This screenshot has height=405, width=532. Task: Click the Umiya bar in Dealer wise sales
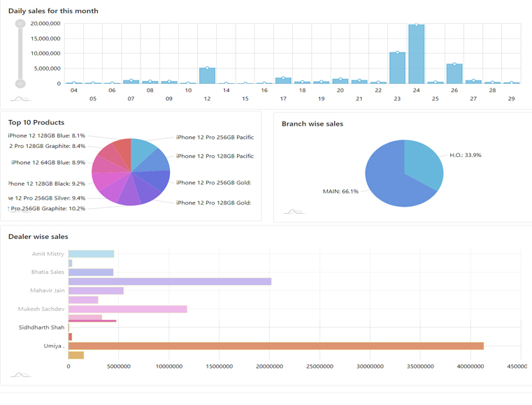tap(276, 346)
